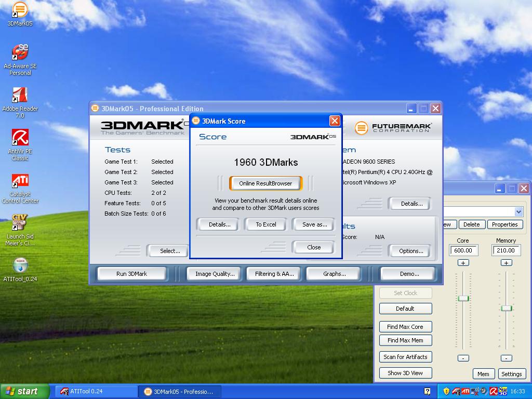Minimize the 3DMark05 Professional Edition window
The image size is (532, 399).
(411, 109)
